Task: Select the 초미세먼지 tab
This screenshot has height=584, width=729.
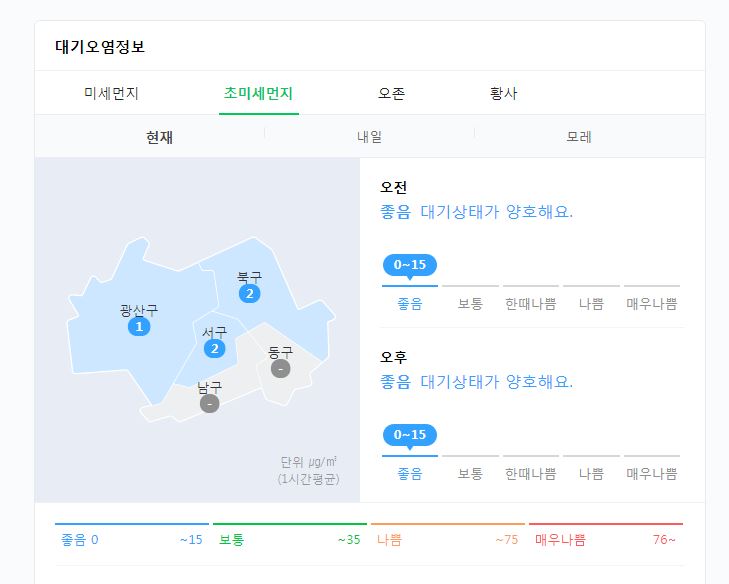Action: tap(258, 94)
